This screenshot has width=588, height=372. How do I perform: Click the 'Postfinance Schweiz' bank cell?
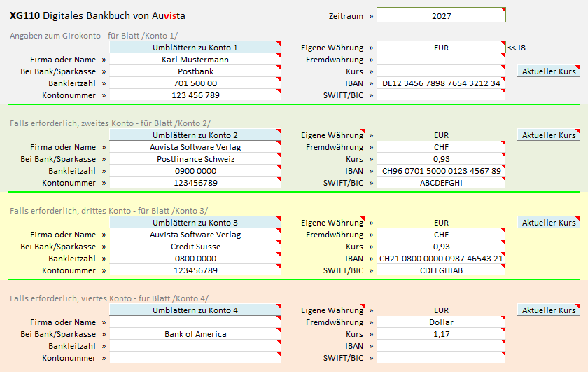[x=195, y=159]
